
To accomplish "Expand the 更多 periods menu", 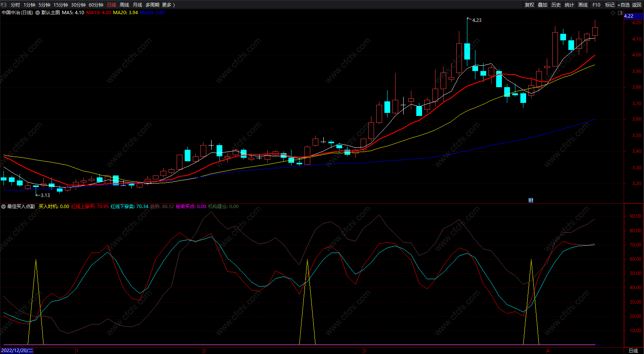I will [168, 5].
